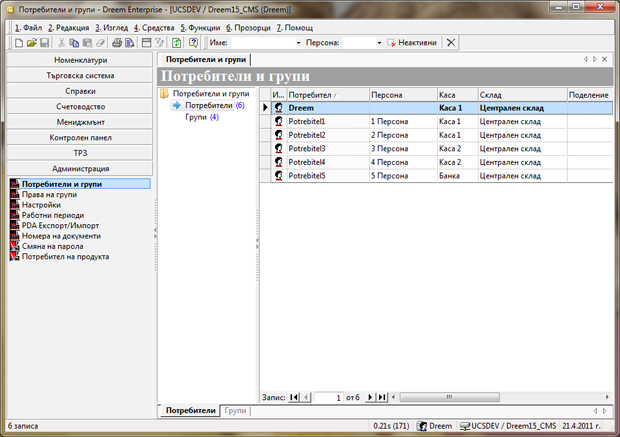Open the Име dropdown arrow
Image resolution: width=620 pixels, height=437 pixels.
tap(299, 43)
